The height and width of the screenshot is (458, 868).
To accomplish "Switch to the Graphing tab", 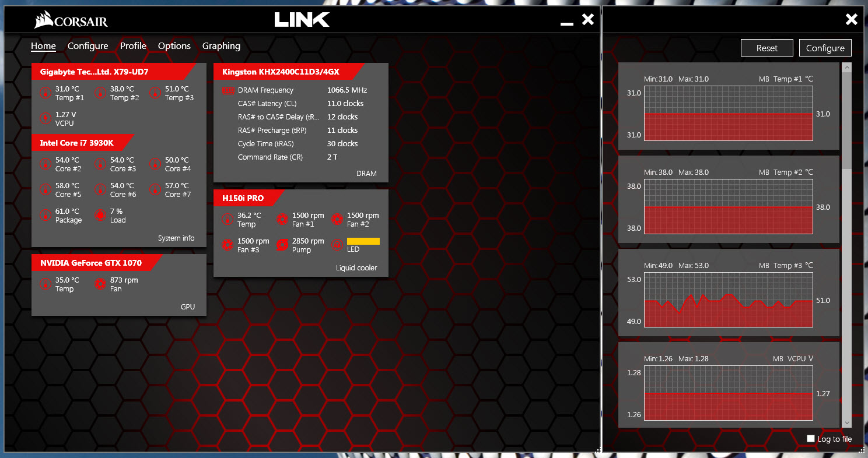I will pos(221,46).
